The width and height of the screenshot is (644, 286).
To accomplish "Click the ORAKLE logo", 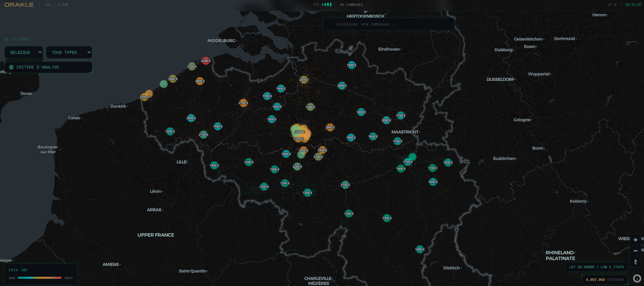I will [19, 5].
